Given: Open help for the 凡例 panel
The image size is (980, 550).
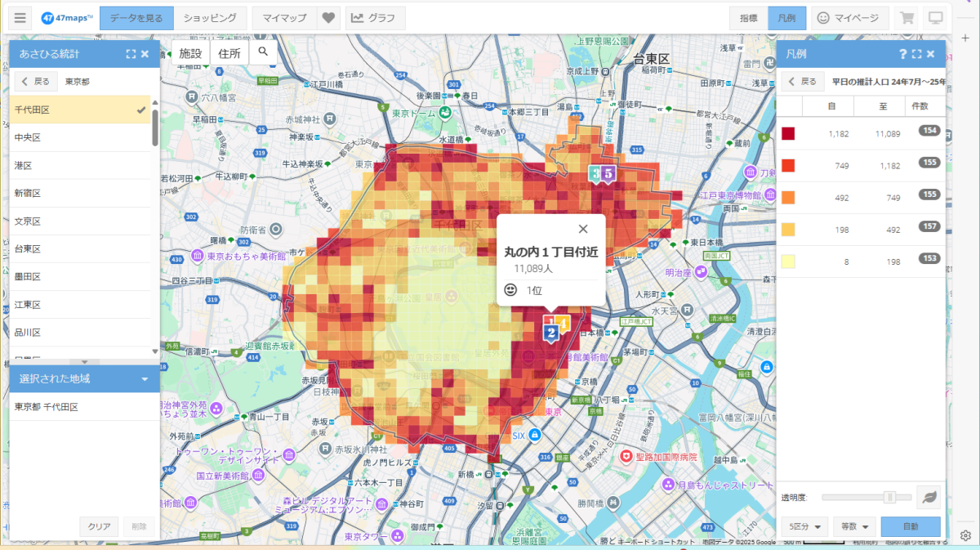Looking at the screenshot, I should pos(902,54).
